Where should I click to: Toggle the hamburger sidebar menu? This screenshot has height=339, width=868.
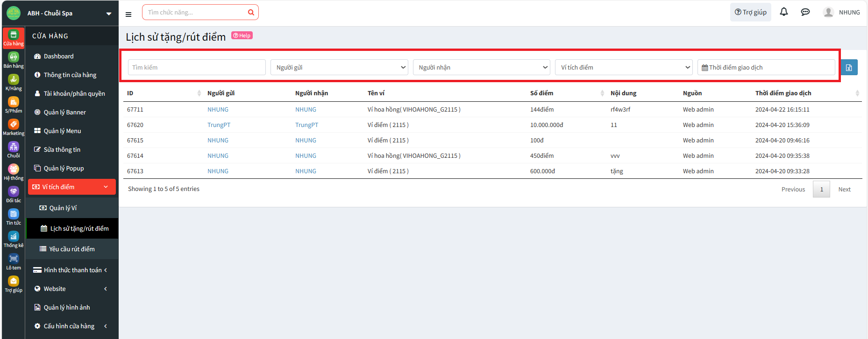coord(128,14)
